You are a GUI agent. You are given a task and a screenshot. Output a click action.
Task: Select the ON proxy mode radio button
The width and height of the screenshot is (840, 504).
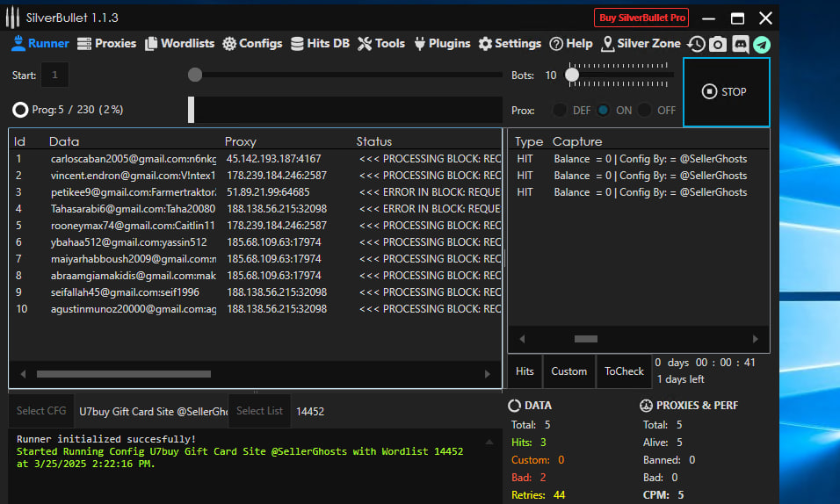click(603, 111)
